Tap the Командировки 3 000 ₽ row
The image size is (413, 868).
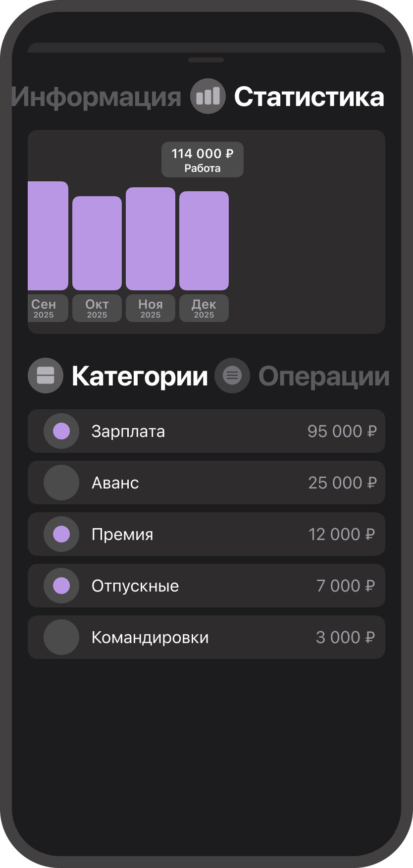206,637
